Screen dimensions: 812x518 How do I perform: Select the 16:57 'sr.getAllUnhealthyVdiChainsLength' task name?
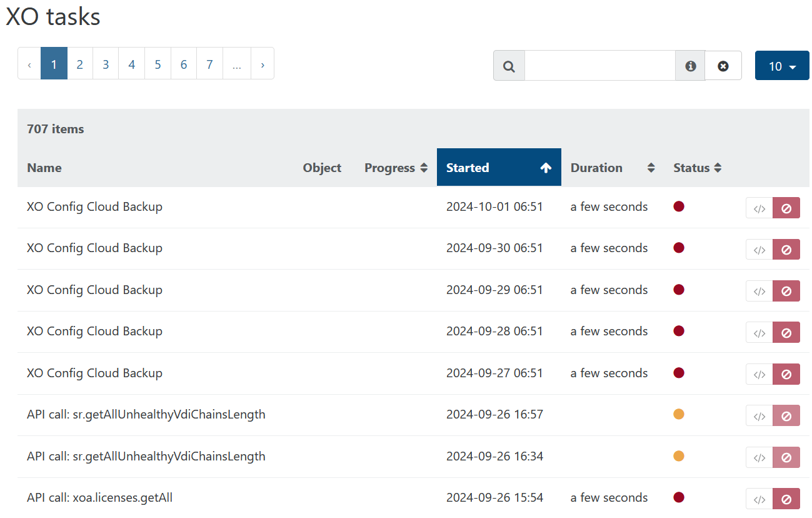(146, 414)
